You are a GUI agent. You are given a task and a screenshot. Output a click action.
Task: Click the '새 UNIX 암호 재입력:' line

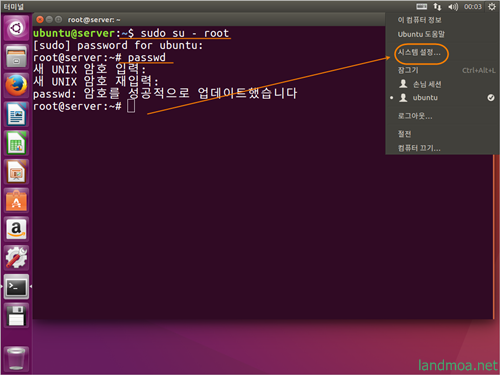96,81
